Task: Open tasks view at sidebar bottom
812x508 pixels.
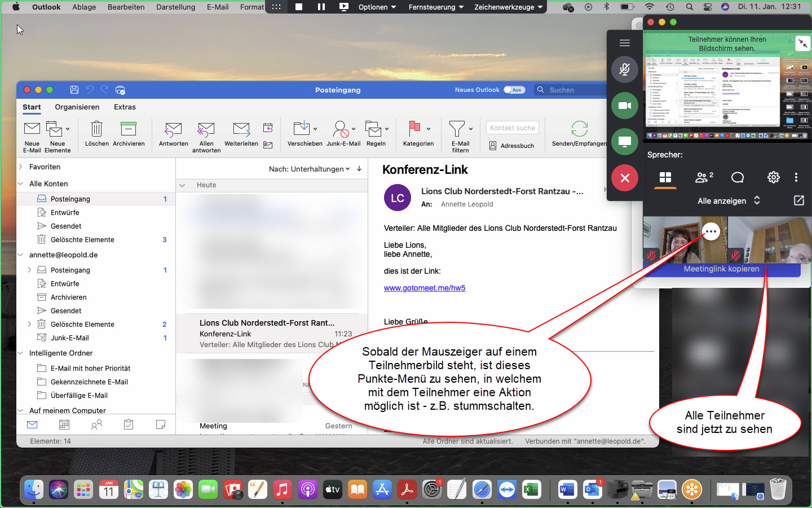Action: click(x=129, y=424)
